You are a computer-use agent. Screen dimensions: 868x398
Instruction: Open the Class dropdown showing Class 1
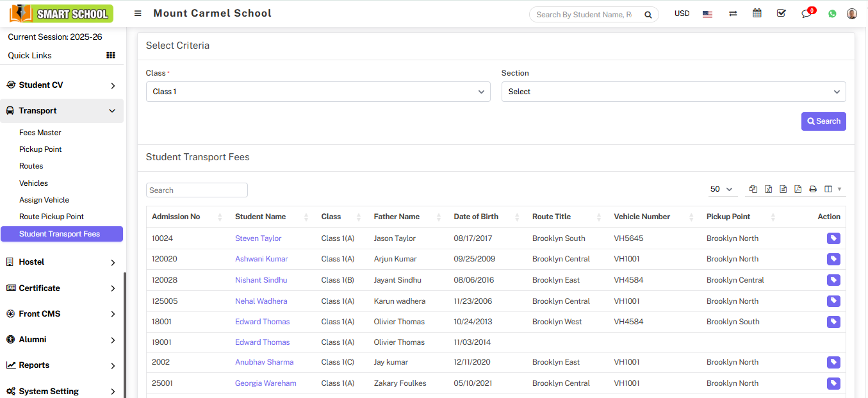pyautogui.click(x=318, y=92)
